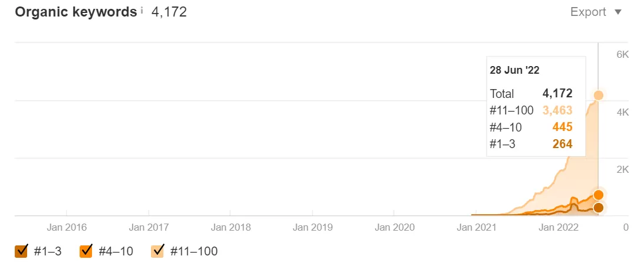Click the Jan 2018 axis label
Viewport: 644px width, 269px height.
pos(231,227)
